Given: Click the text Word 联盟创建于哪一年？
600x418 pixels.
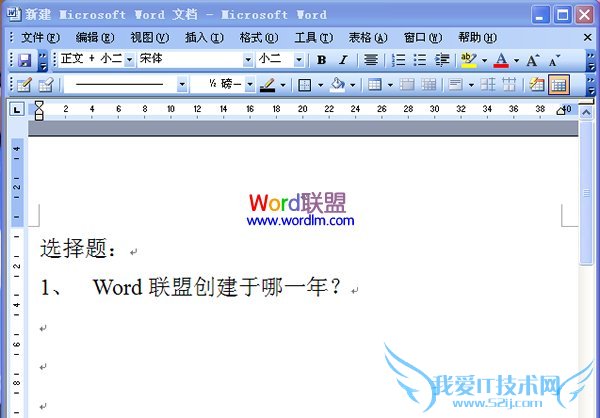Looking at the screenshot, I should (217, 287).
